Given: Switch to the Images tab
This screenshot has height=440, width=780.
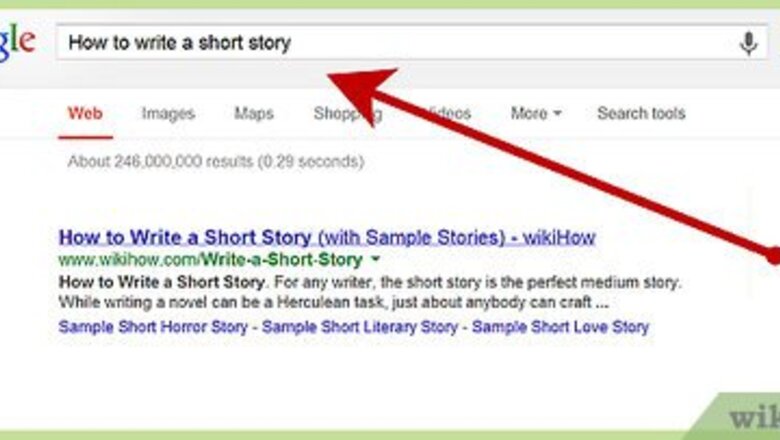Looking at the screenshot, I should pyautogui.click(x=168, y=113).
